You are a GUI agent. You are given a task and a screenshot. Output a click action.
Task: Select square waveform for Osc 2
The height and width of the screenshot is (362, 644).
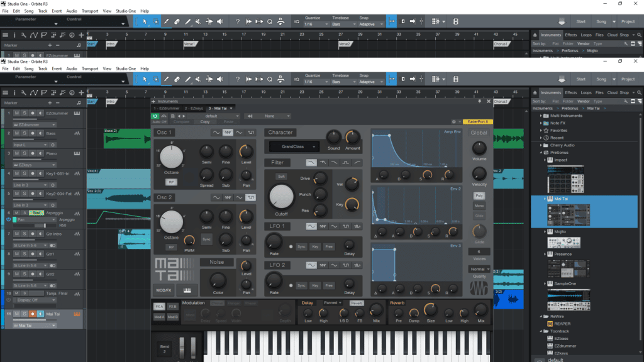coord(250,197)
